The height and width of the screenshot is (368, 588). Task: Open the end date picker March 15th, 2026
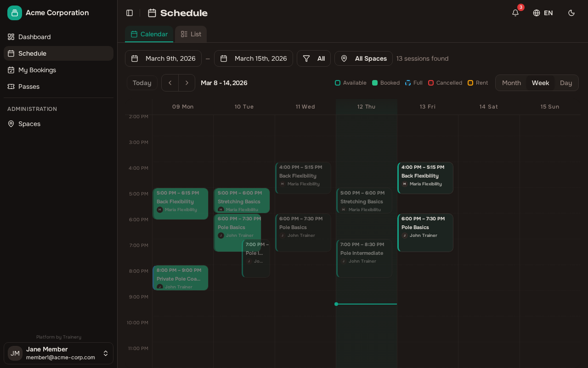(x=254, y=58)
